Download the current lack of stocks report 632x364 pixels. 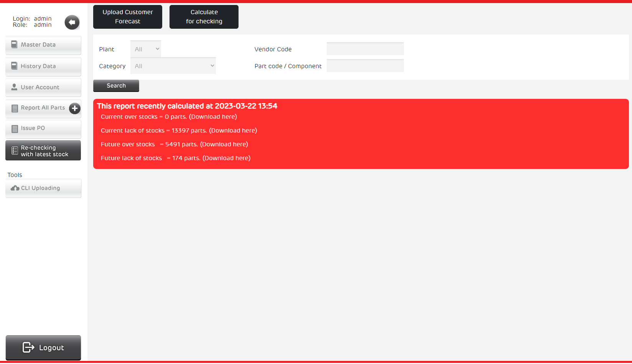pyautogui.click(x=233, y=131)
